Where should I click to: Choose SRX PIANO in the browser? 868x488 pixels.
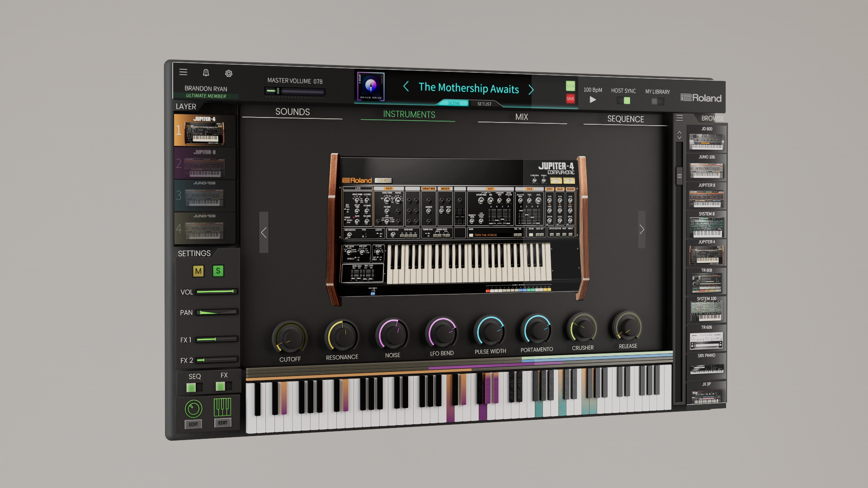coord(706,365)
